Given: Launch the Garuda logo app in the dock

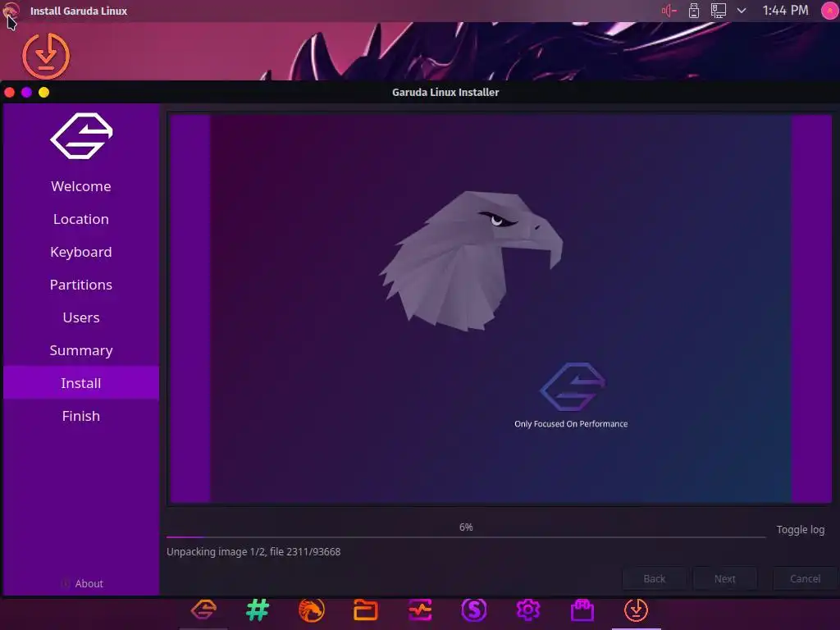Looking at the screenshot, I should coord(203,609).
